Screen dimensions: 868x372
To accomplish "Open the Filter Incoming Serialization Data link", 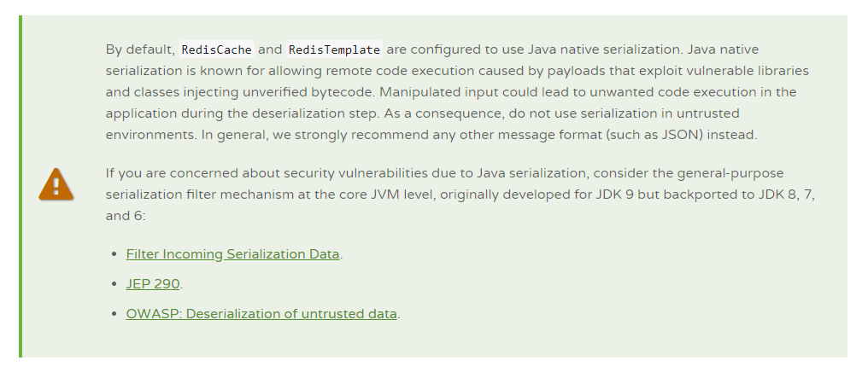I will click(232, 254).
